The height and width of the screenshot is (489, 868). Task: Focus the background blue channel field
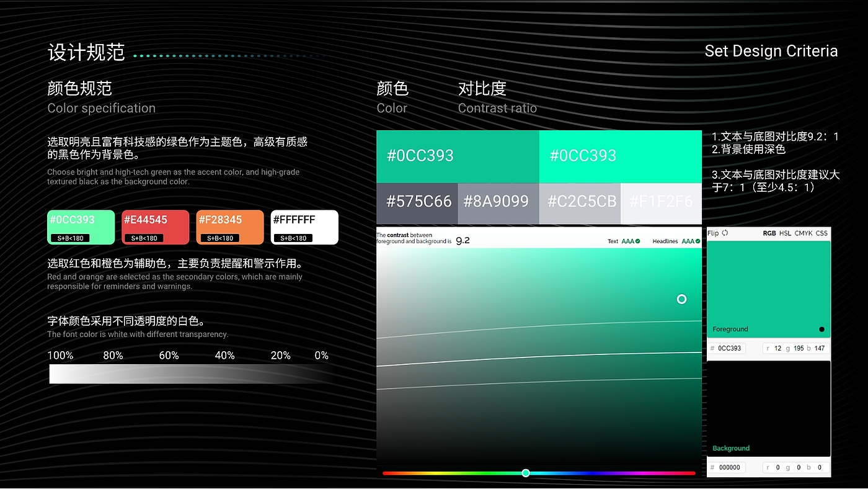tap(820, 467)
